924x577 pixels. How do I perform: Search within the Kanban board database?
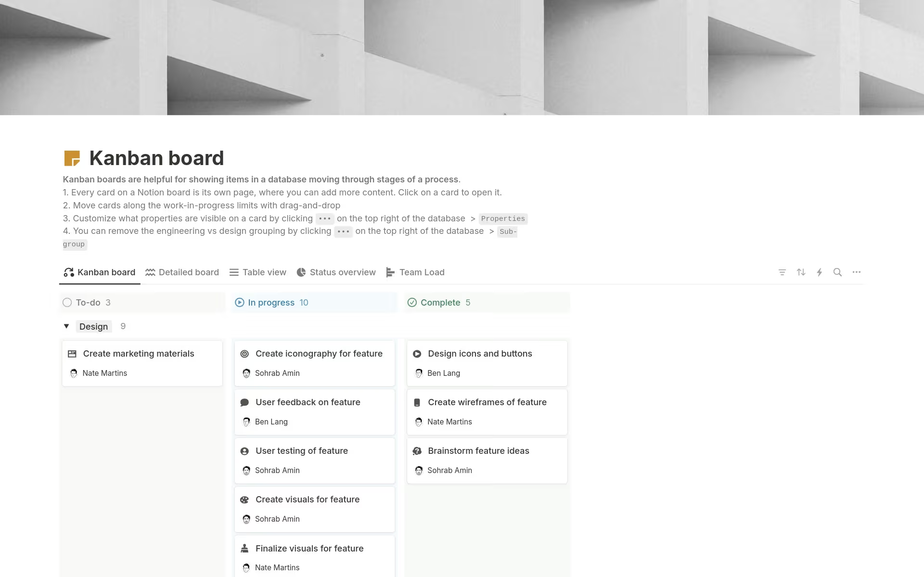click(x=838, y=272)
